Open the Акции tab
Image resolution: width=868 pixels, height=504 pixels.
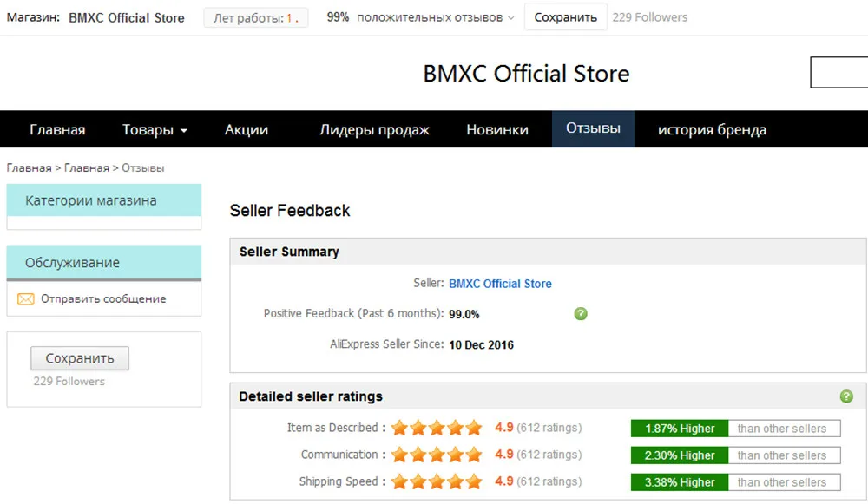(247, 129)
